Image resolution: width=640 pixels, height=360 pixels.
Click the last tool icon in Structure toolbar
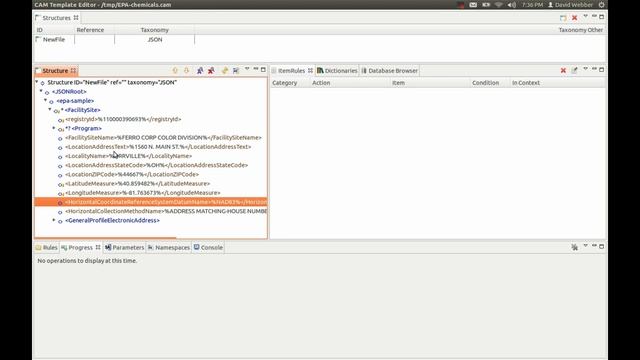coord(236,71)
